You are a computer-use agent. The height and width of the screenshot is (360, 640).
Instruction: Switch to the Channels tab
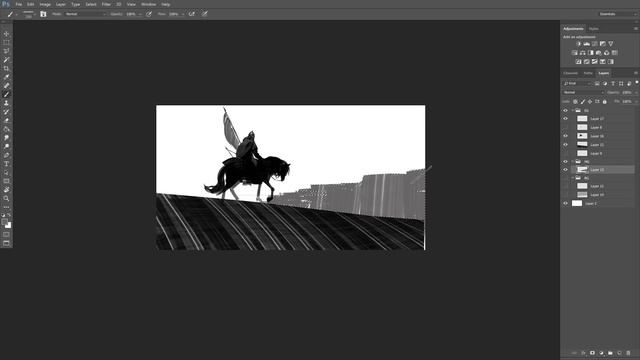pos(570,73)
